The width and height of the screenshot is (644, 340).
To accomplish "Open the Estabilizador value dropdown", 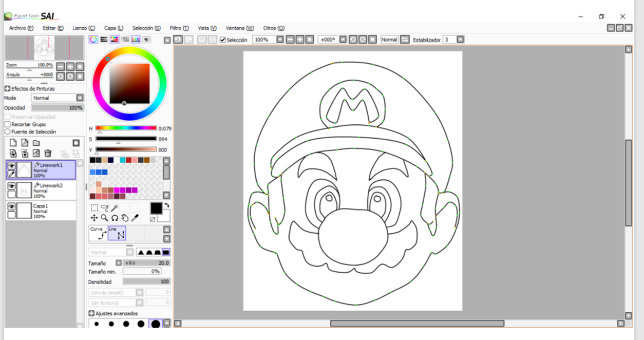I will 460,40.
